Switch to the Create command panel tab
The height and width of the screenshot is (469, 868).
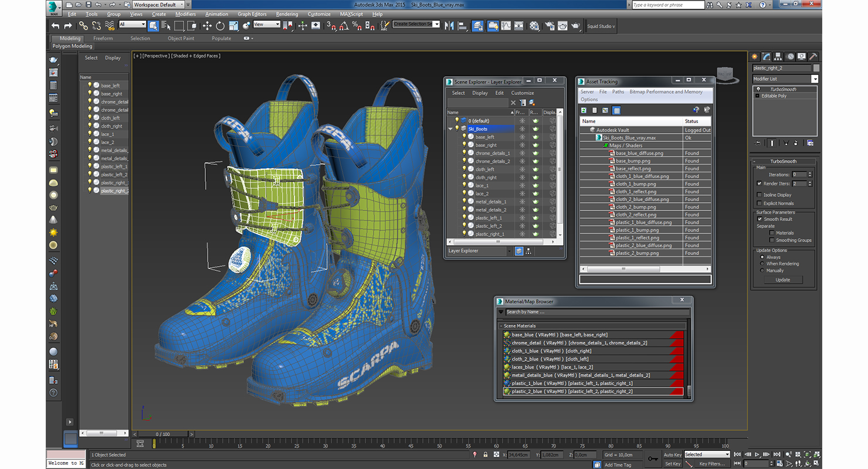click(755, 57)
